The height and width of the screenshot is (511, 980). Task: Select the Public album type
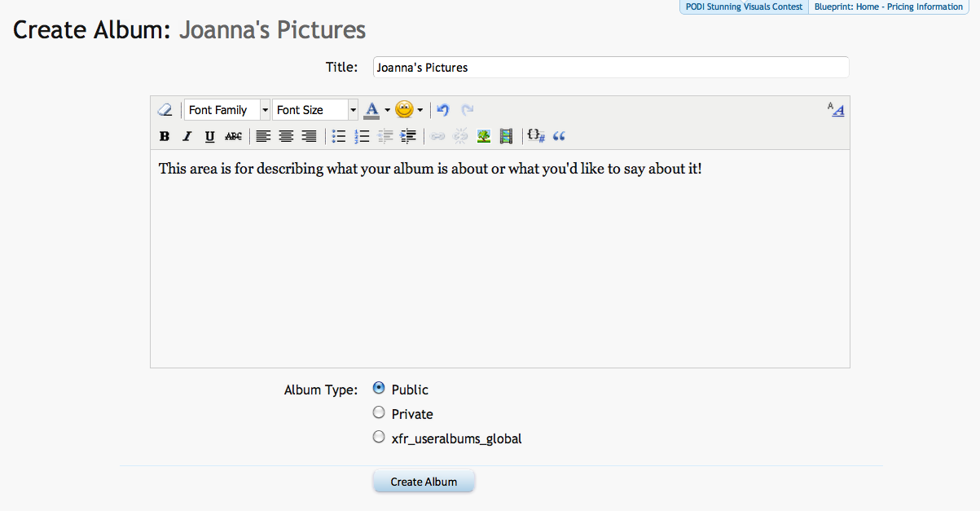point(379,389)
